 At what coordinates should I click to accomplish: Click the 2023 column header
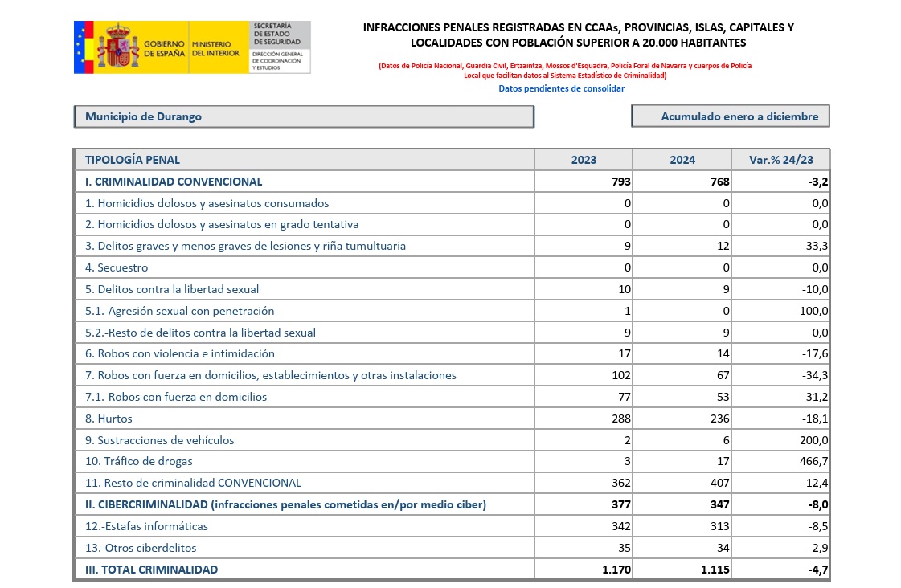tap(584, 160)
